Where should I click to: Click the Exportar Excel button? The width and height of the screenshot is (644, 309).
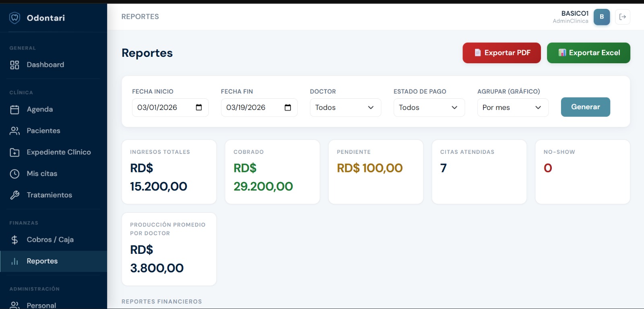pyautogui.click(x=588, y=53)
